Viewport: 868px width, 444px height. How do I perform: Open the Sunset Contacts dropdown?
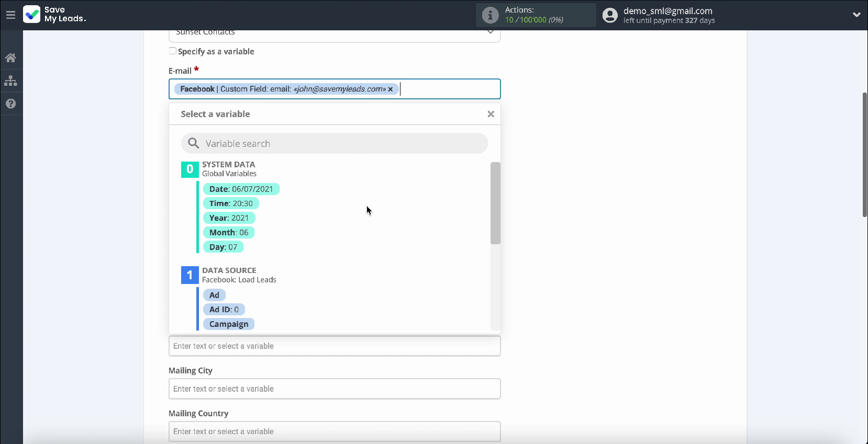coord(335,33)
